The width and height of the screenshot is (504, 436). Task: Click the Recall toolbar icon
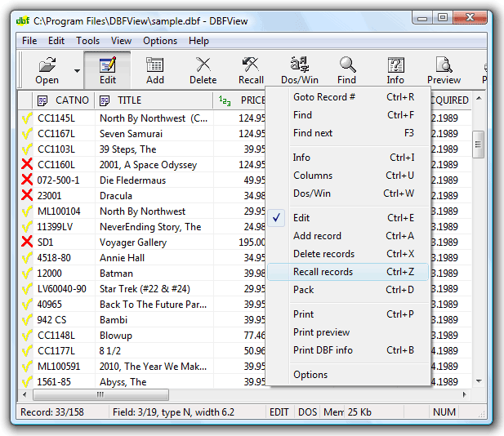coord(251,65)
